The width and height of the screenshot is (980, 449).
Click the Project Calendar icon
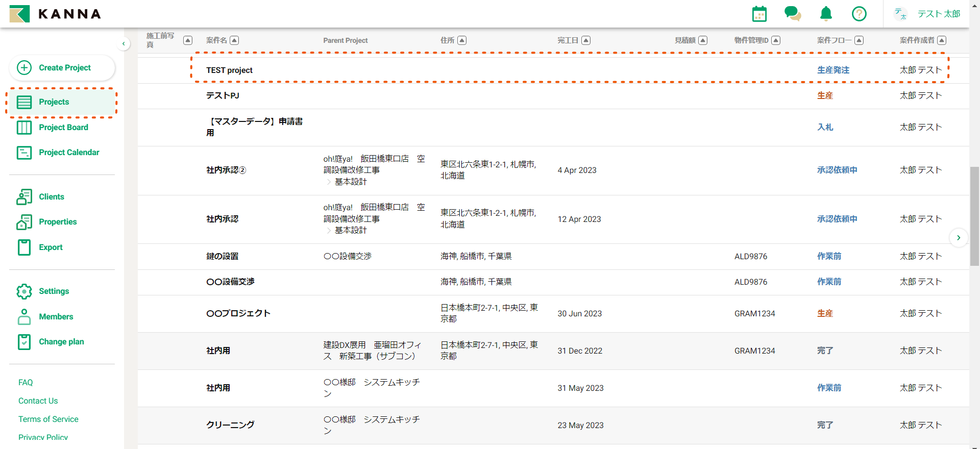coord(24,153)
